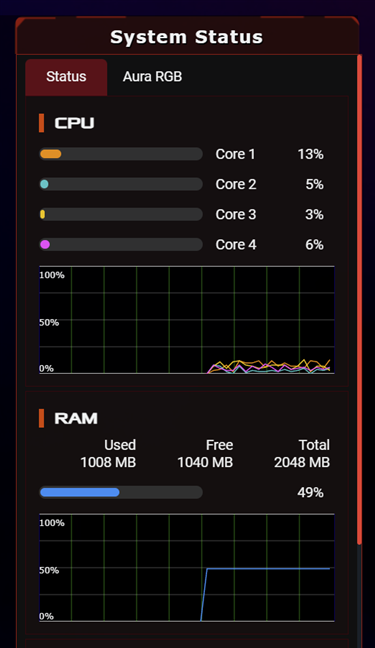This screenshot has height=648, width=375.
Task: Click the CPU section heading
Action: (74, 123)
